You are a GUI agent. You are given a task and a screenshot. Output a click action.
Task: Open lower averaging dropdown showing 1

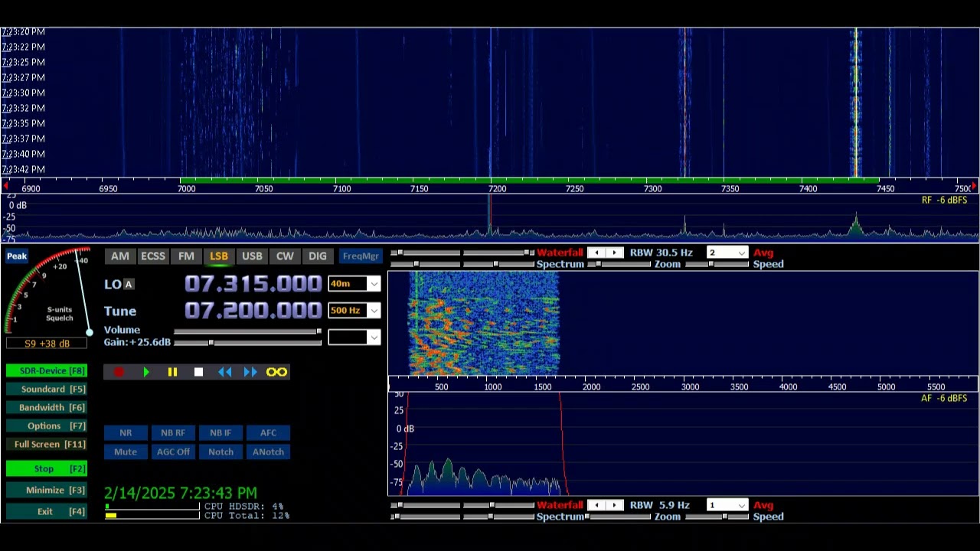727,505
